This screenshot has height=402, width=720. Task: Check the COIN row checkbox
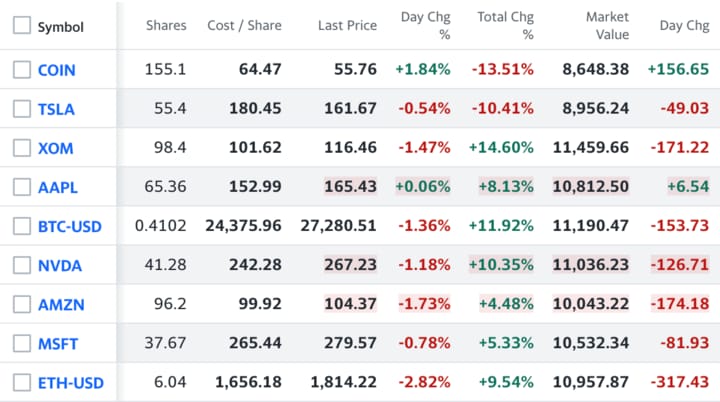(22, 70)
